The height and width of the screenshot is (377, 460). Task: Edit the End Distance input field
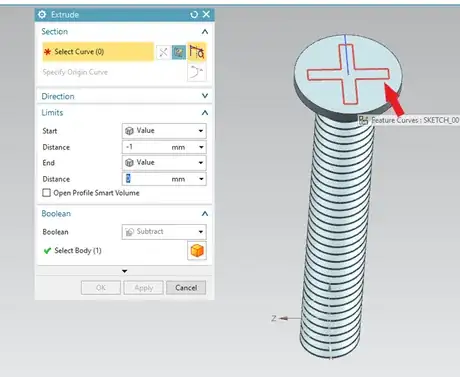pos(146,179)
